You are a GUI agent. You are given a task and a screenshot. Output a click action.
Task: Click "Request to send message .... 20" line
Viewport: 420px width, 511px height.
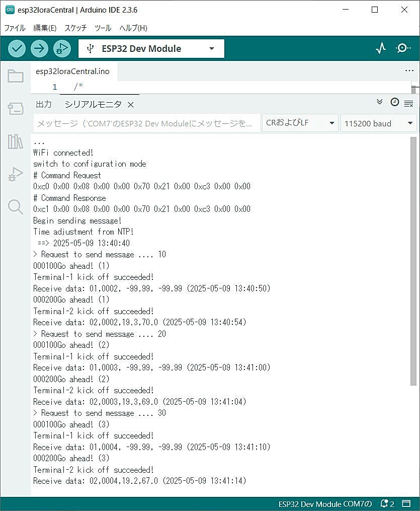click(x=100, y=334)
